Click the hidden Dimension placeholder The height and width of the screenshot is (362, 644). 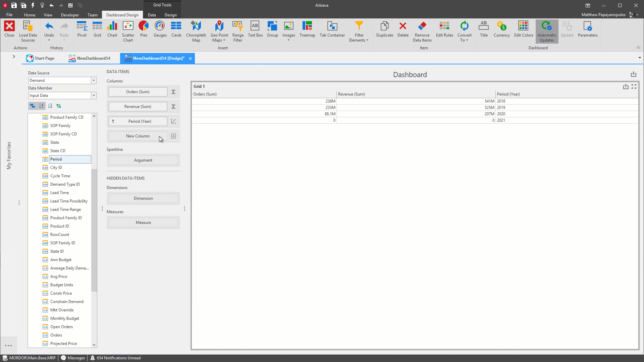point(143,198)
